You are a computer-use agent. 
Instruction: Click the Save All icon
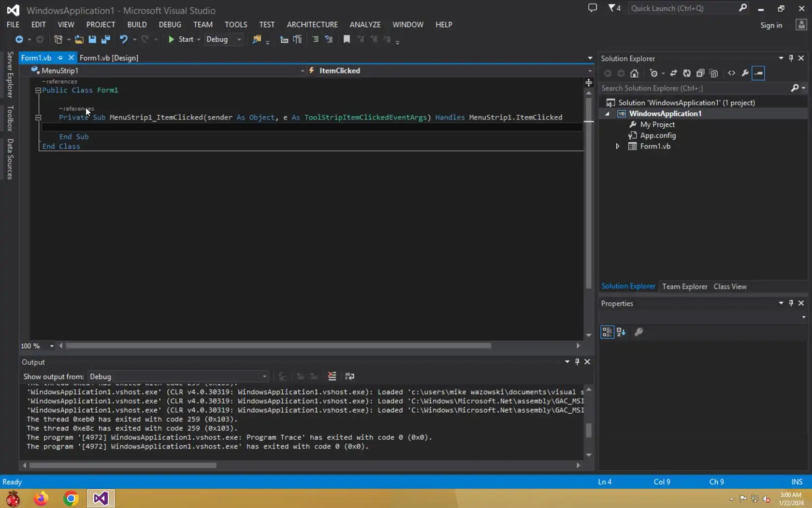(x=106, y=39)
